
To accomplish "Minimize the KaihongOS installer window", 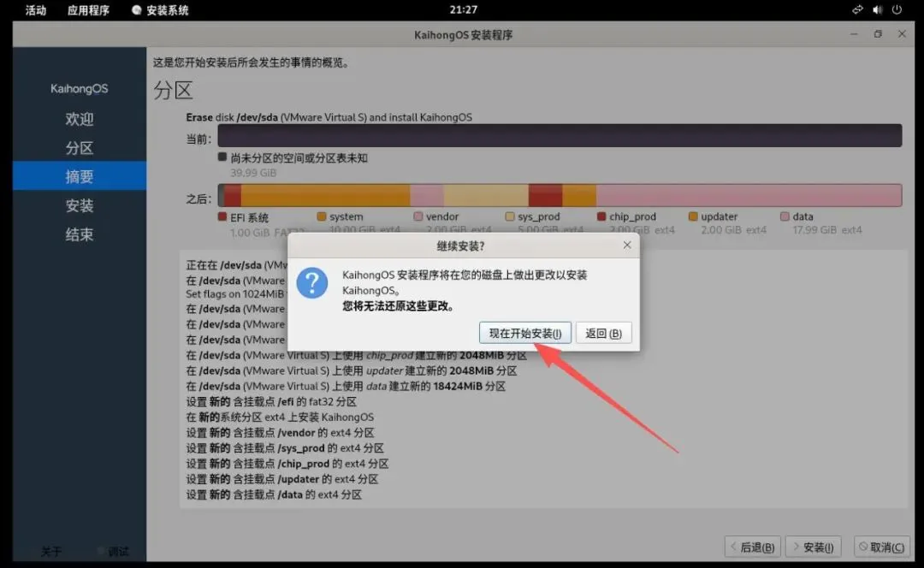I will [x=854, y=34].
